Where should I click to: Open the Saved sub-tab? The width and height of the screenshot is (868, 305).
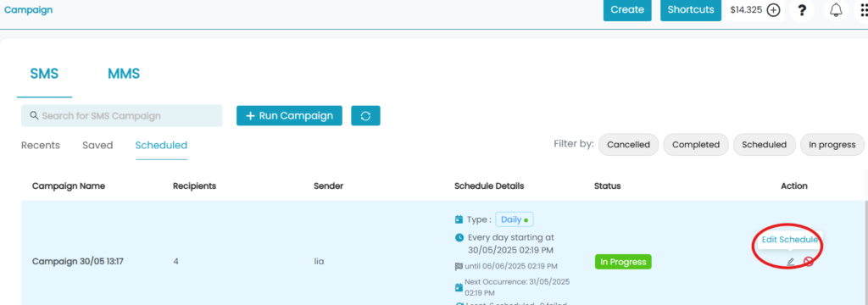[97, 145]
